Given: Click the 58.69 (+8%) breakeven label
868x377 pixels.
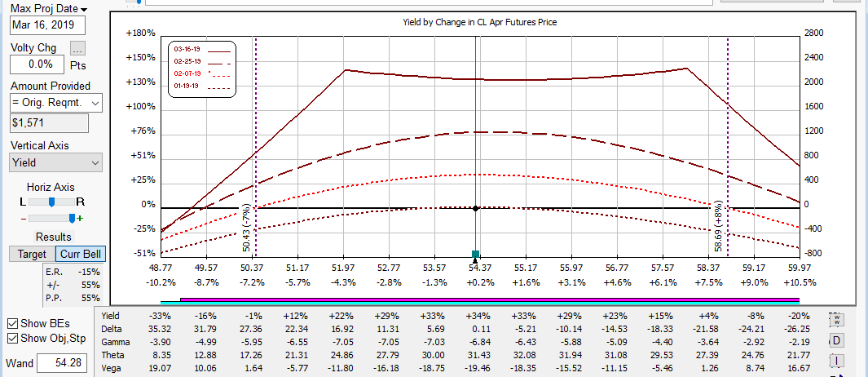Looking at the screenshot, I should 719,228.
